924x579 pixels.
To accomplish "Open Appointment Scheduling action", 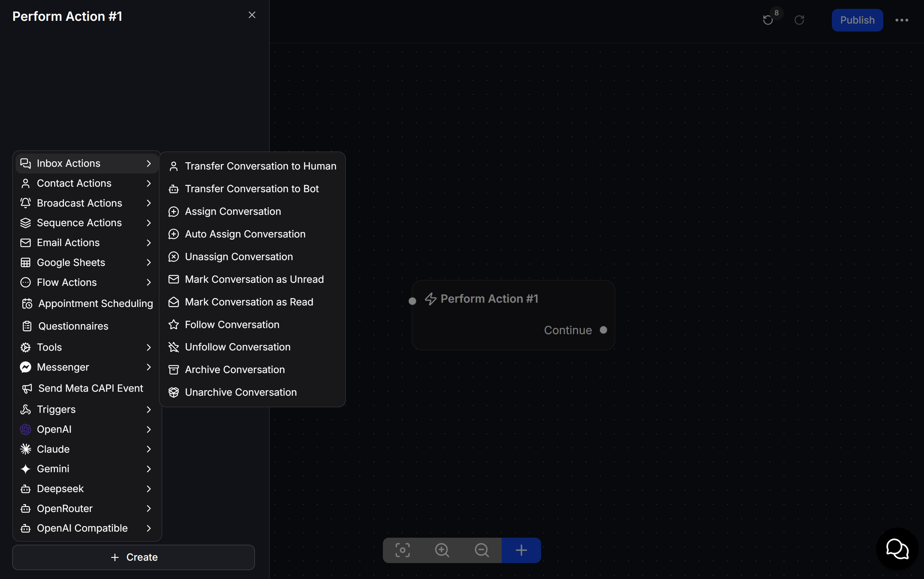I will (x=87, y=304).
